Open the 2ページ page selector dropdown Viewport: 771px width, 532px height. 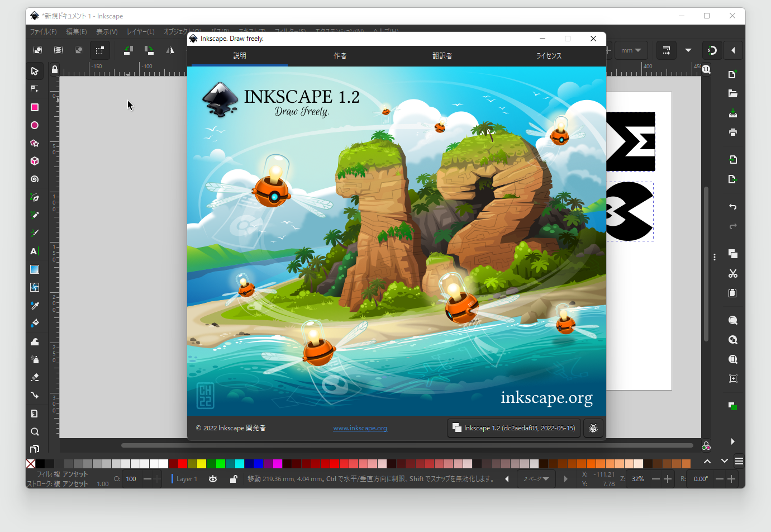tap(536, 479)
